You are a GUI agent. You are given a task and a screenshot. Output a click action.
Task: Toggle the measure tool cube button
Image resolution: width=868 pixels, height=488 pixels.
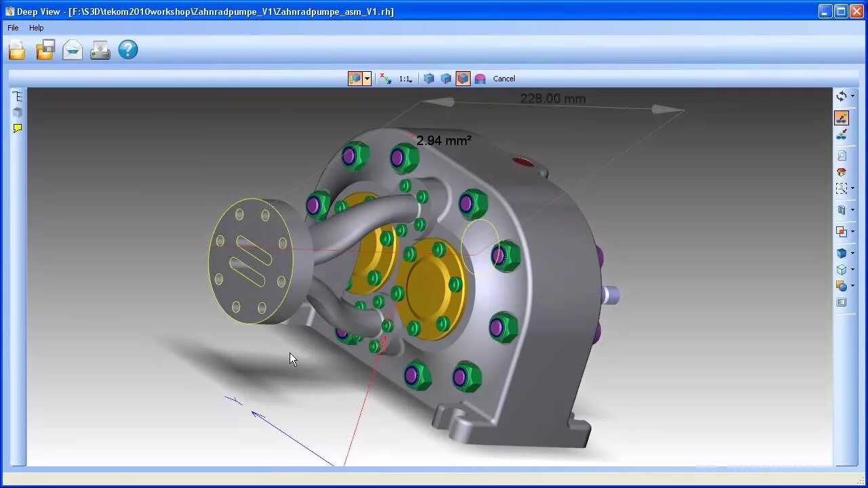tap(355, 79)
